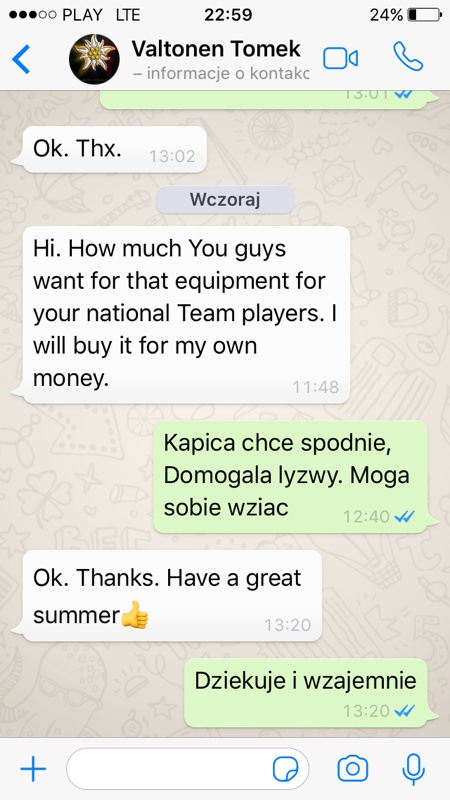Screen dimensions: 450x800
Task: Start a voice call via phone icon
Action: pos(408,57)
